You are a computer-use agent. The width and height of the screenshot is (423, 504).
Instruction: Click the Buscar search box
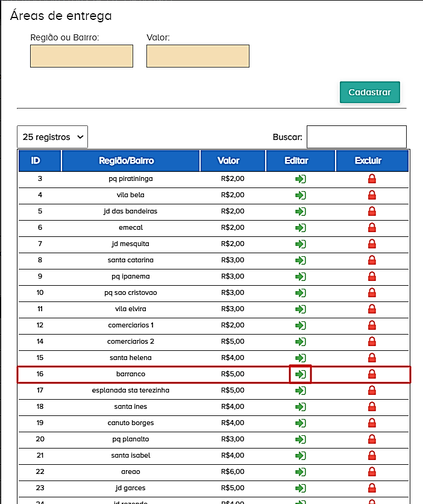click(x=356, y=137)
